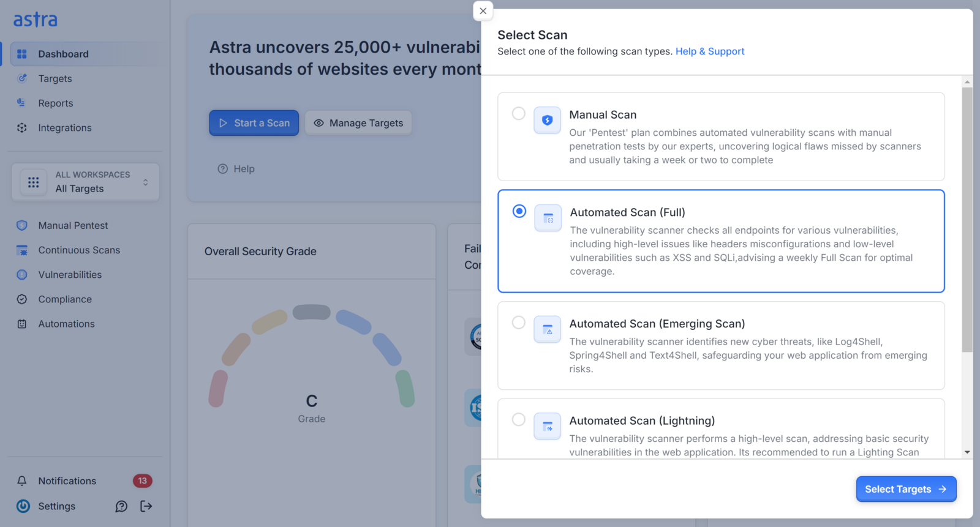Click the Select Targets button
The height and width of the screenshot is (527, 980).
coord(906,489)
